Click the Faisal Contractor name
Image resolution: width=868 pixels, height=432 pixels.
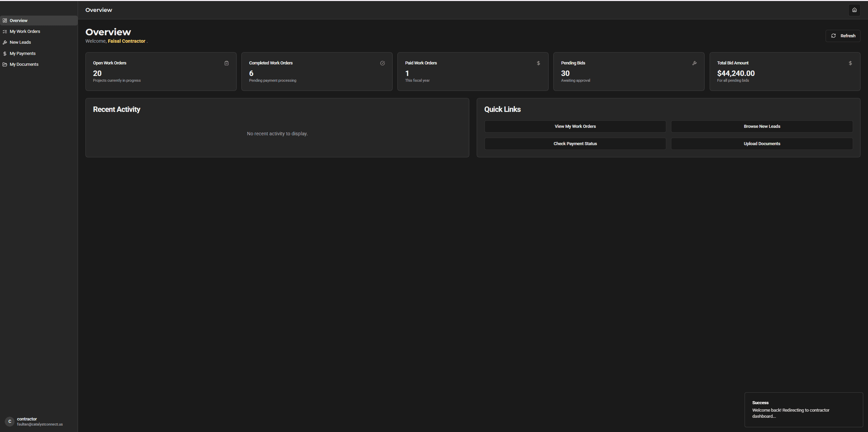126,41
